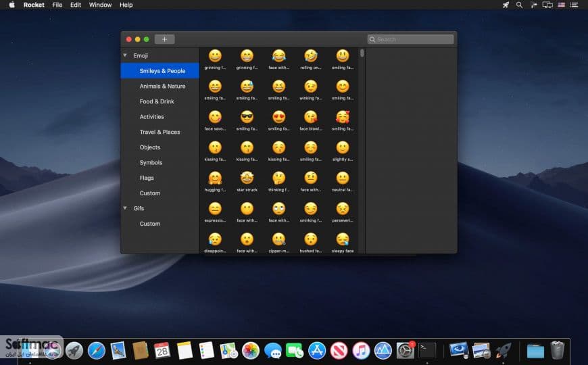Viewport: 588px width, 365px height.
Task: Click the Rocket icon in the menu bar
Action: tap(506, 5)
